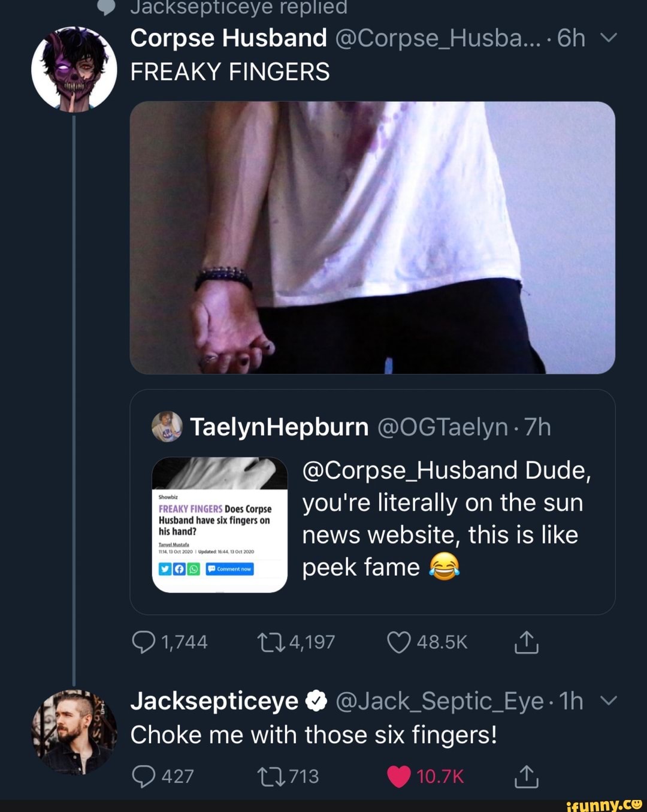Retweet Jacksepticeye's reply
Screen dimensions: 647x812
pos(270,777)
